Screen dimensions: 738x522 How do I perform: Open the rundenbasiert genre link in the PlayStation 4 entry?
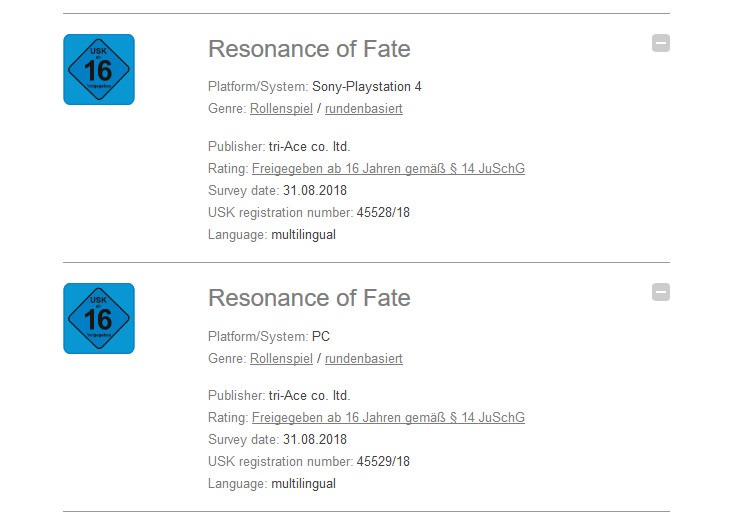364,108
